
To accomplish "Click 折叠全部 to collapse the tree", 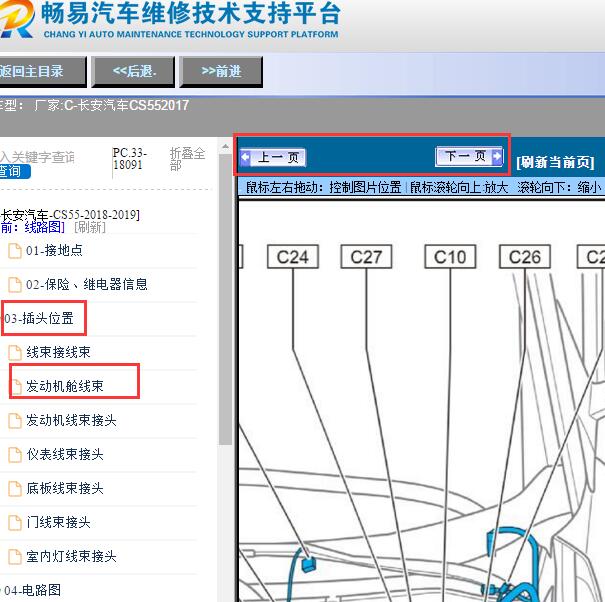I will [x=187, y=159].
